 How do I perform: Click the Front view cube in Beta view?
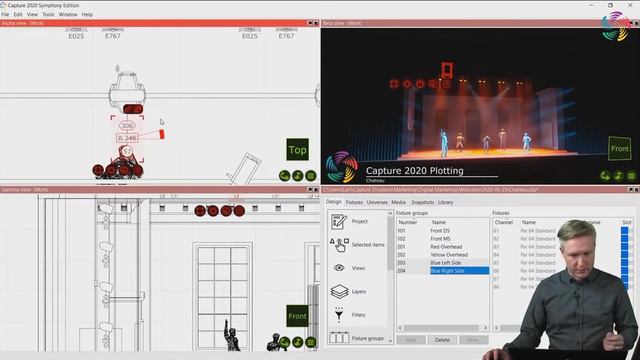(x=619, y=149)
